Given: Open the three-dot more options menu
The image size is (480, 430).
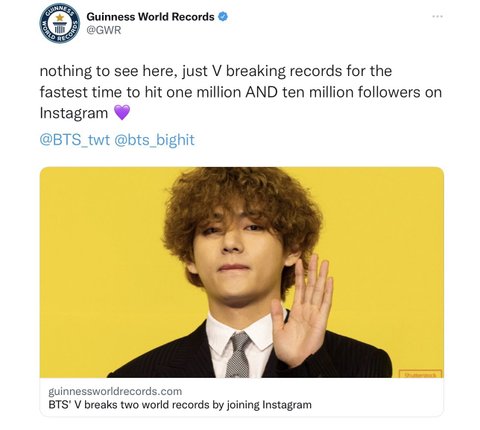Looking at the screenshot, I should coord(437,16).
